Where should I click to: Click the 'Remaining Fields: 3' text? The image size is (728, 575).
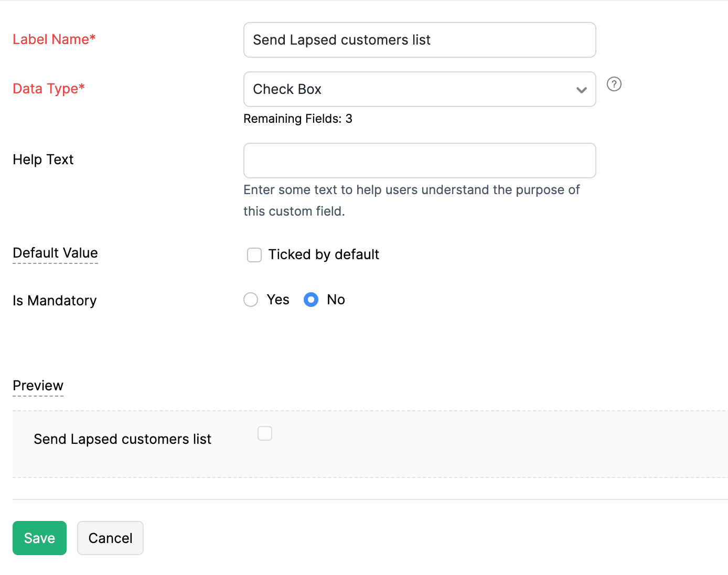(x=297, y=119)
